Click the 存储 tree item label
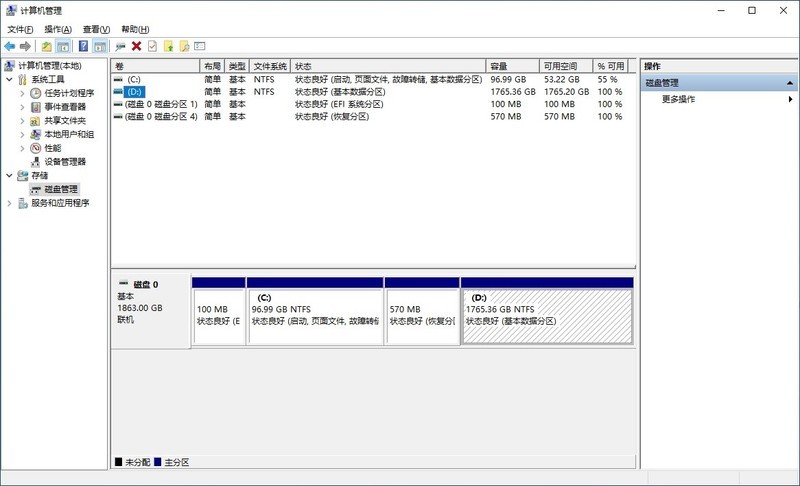The image size is (800, 486). [x=39, y=175]
